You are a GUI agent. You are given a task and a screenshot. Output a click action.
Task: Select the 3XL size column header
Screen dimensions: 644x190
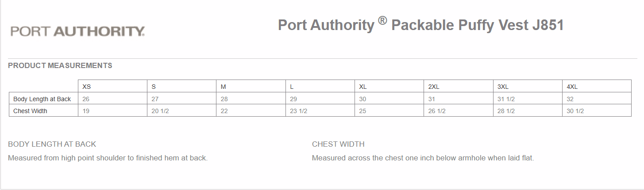tap(503, 87)
